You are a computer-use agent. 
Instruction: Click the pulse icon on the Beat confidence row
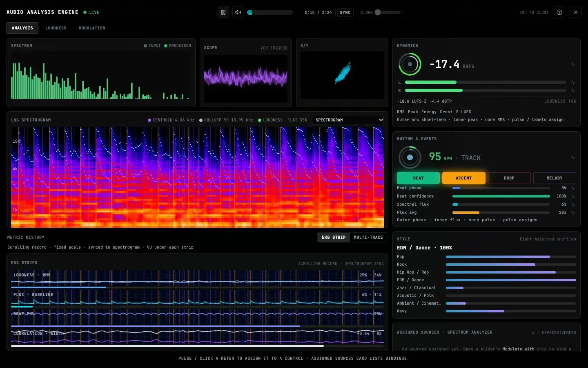573,196
